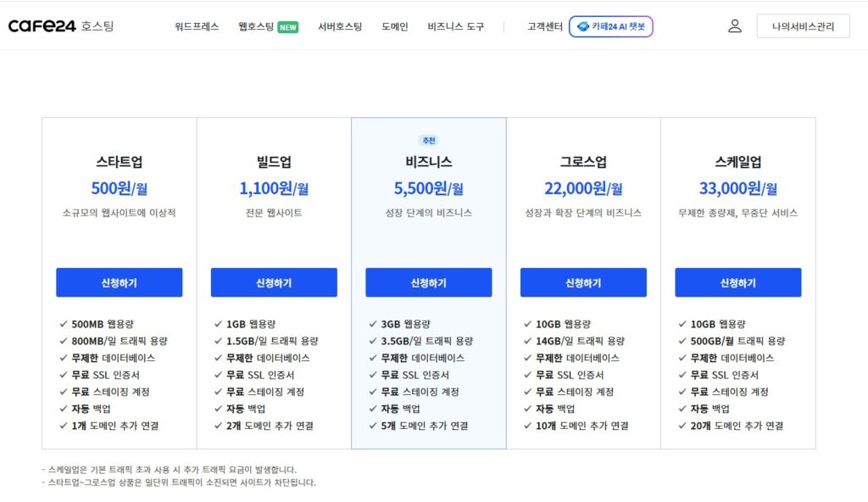Image resolution: width=868 pixels, height=502 pixels.
Task: Open the 워드프레스 menu
Action: click(x=197, y=26)
